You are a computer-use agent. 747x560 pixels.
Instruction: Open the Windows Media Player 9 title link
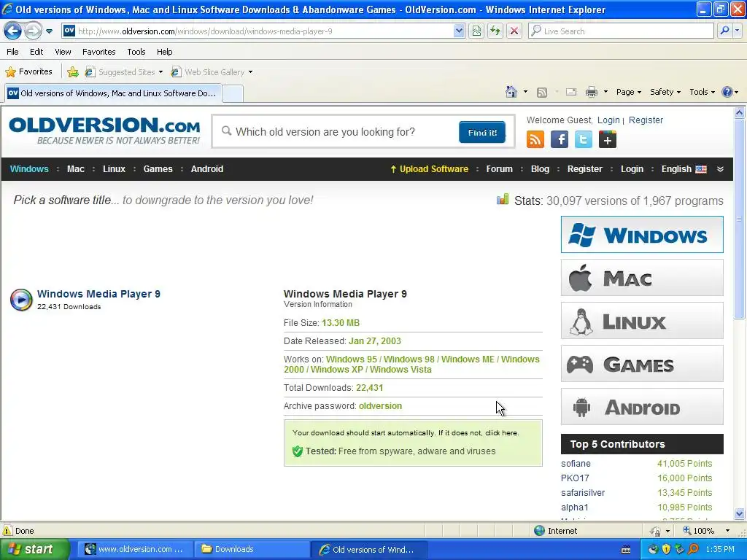pyautogui.click(x=98, y=294)
